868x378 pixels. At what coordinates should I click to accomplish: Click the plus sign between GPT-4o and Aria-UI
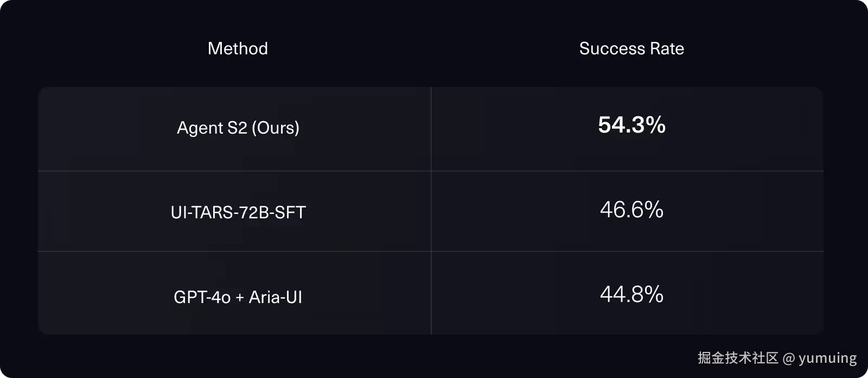[x=240, y=298]
